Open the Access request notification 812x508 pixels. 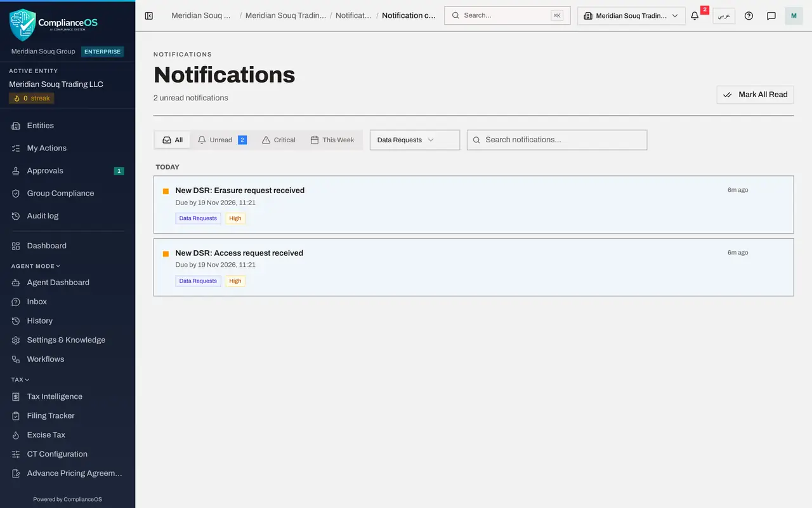tap(473, 267)
